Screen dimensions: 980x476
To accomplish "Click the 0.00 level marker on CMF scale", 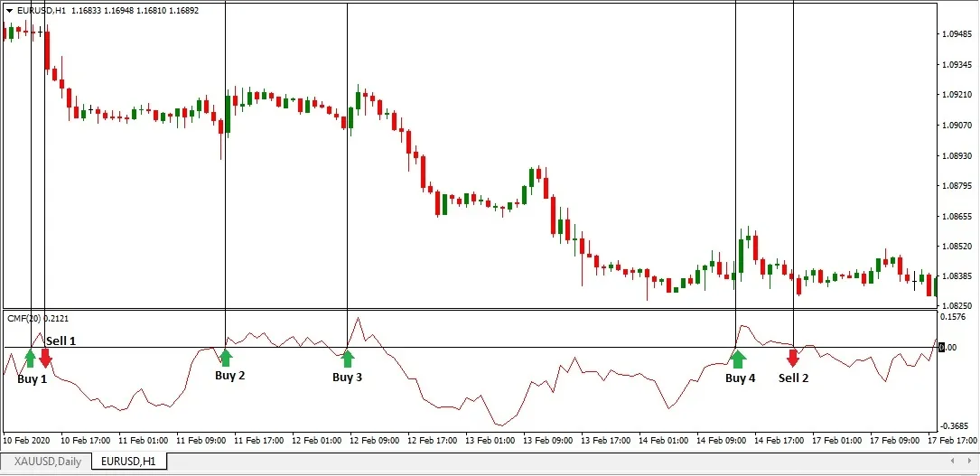I will (947, 348).
